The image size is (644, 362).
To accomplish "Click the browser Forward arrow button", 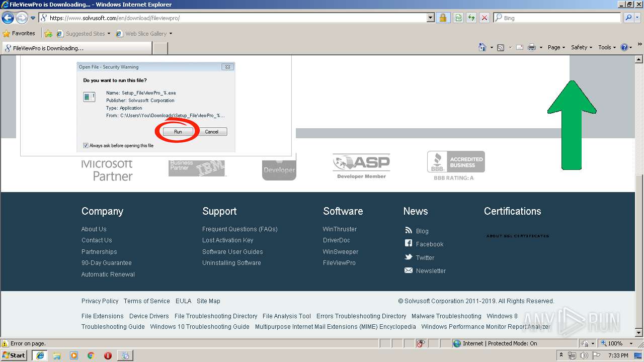I will pos(22,18).
